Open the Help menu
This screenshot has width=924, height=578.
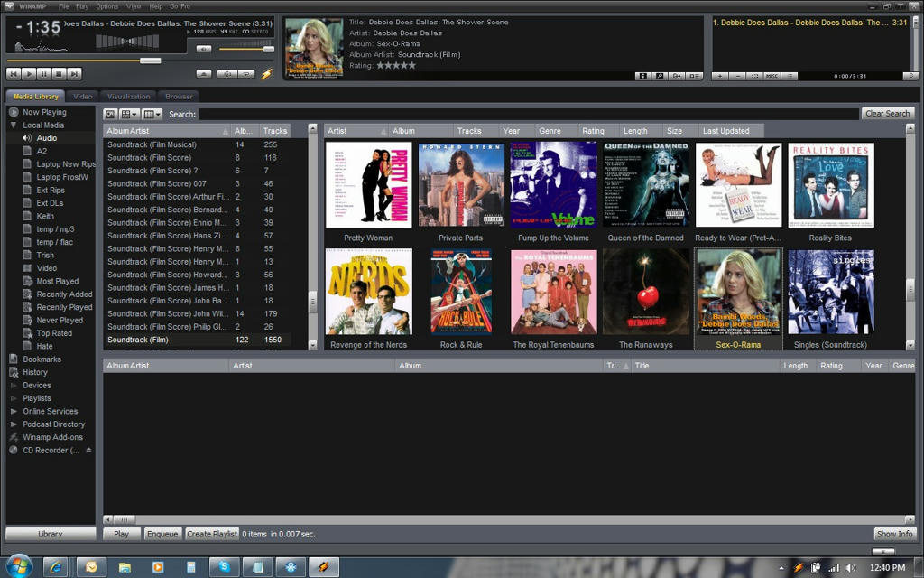point(156,6)
